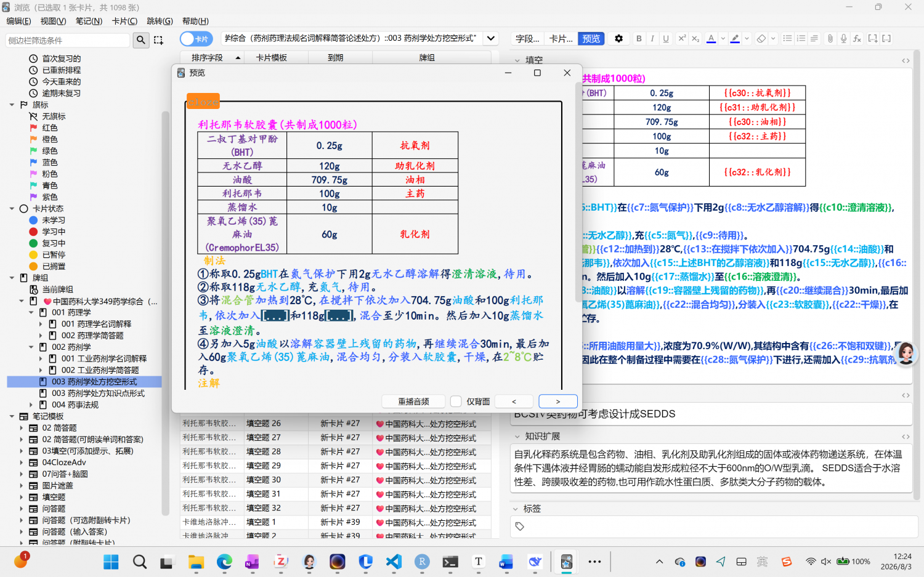
Task: Open the 卡片(C) menu
Action: click(x=124, y=21)
